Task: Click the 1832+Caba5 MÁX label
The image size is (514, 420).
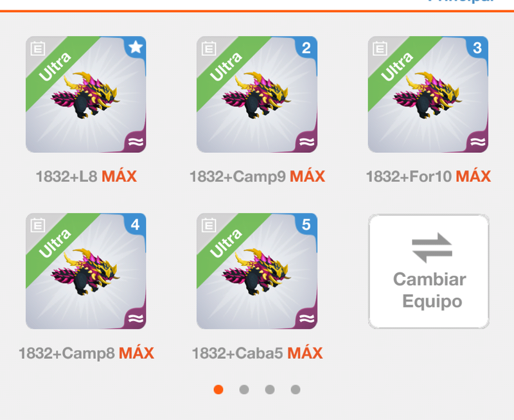Action: [258, 353]
